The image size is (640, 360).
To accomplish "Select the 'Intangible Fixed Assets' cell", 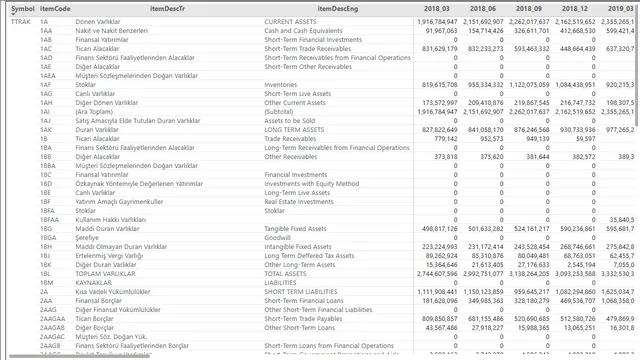I will (x=298, y=247).
